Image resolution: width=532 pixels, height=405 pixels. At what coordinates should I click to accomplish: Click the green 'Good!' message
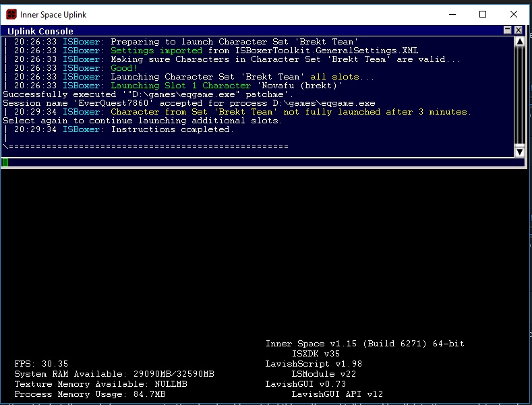pos(124,68)
